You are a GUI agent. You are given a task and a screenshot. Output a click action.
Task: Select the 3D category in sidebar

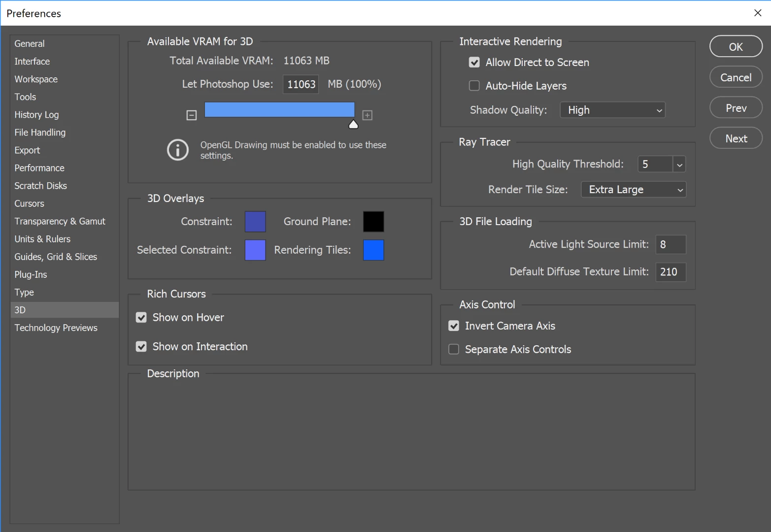click(x=65, y=310)
